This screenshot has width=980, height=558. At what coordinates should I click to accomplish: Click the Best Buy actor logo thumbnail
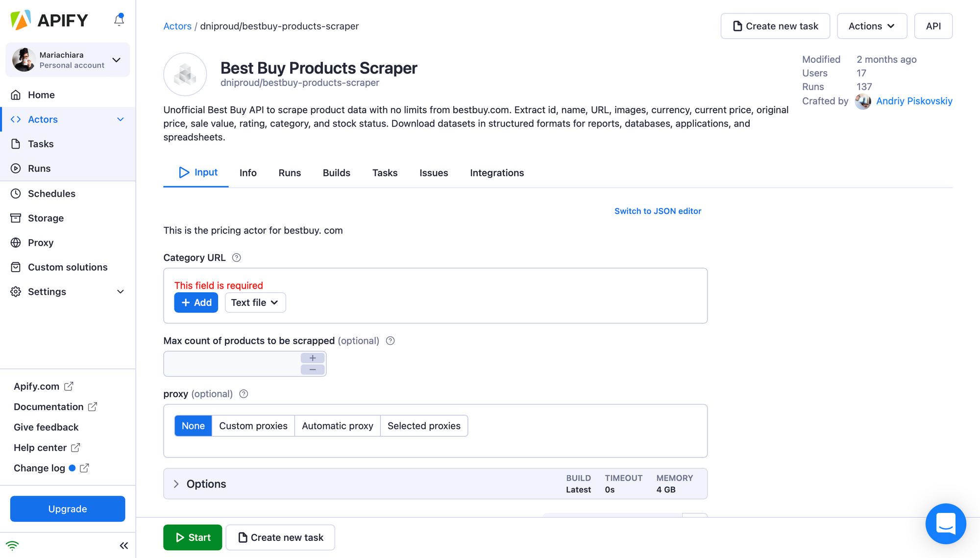tap(185, 75)
